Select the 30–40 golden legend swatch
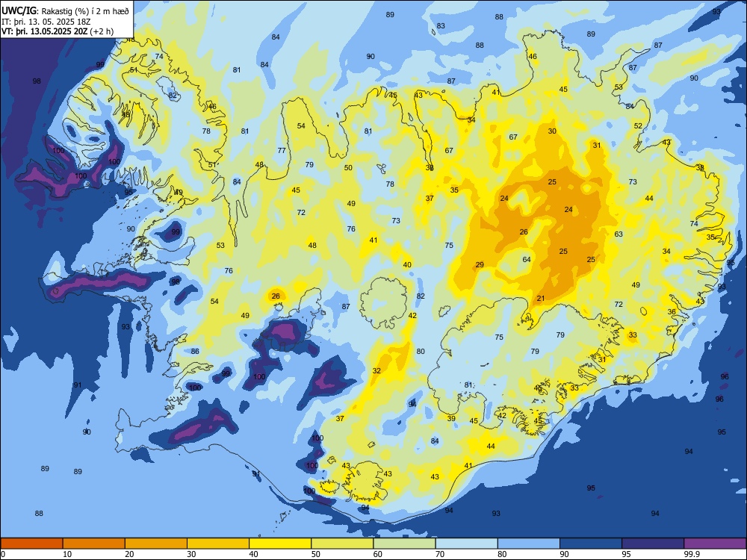 coord(218,544)
